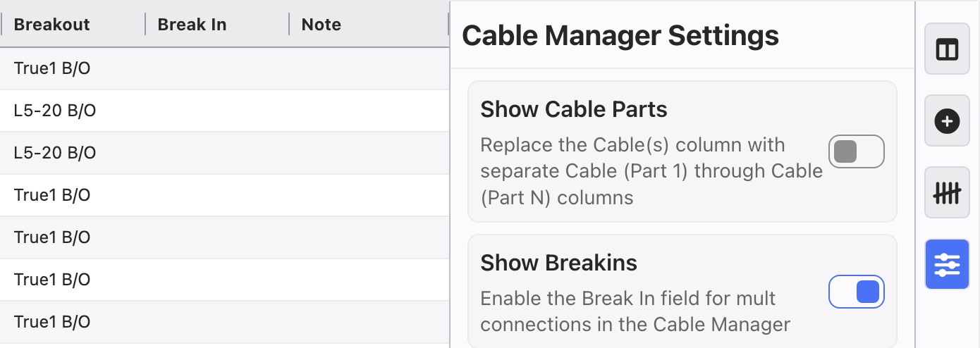
Task: Open the tally count icon panel
Action: point(947,193)
